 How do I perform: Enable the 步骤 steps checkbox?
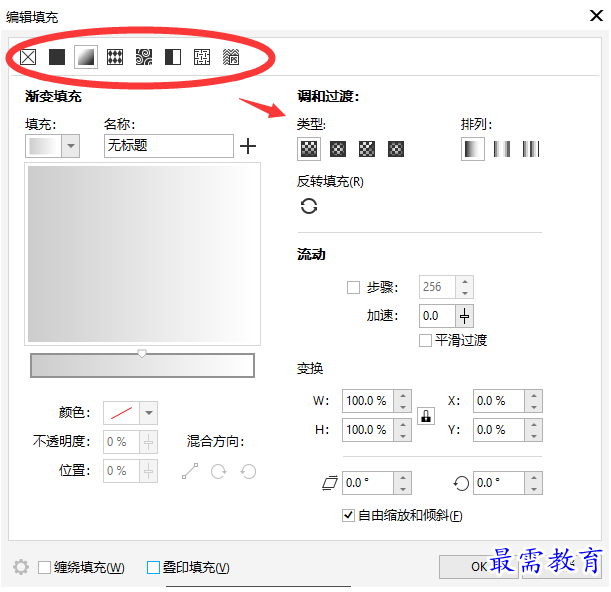coord(353,288)
